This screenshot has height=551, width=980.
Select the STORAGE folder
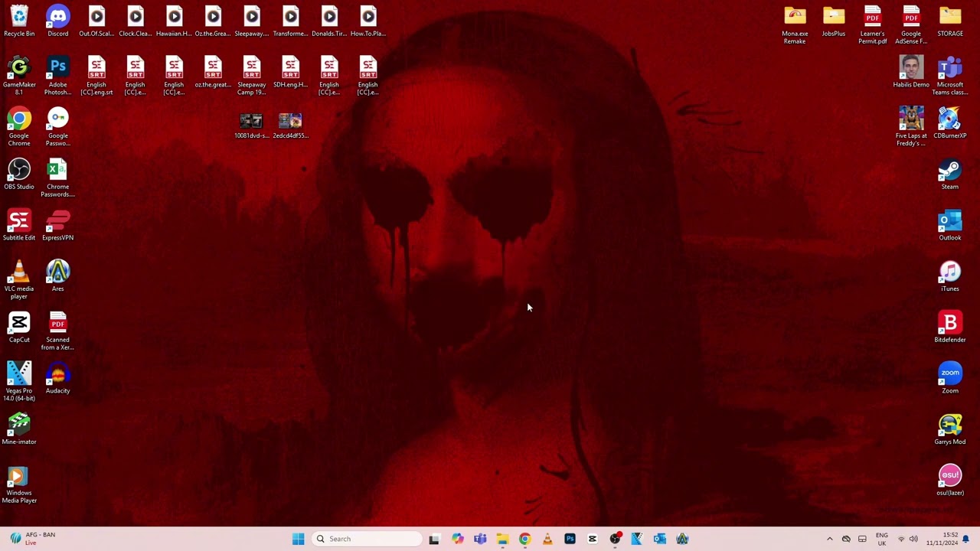pos(949,21)
